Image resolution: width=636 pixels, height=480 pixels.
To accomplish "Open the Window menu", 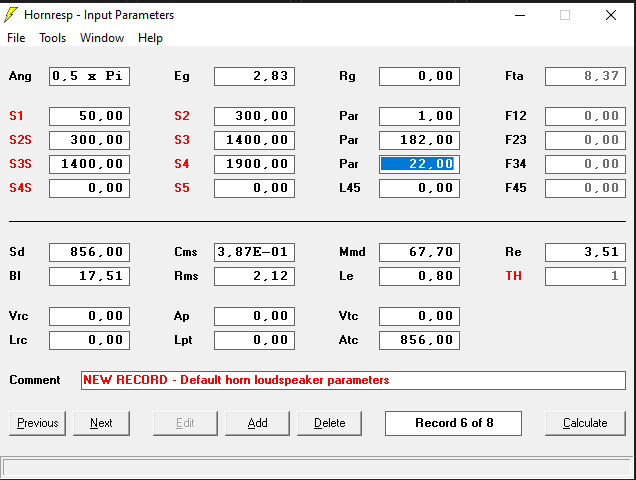I will coord(102,38).
